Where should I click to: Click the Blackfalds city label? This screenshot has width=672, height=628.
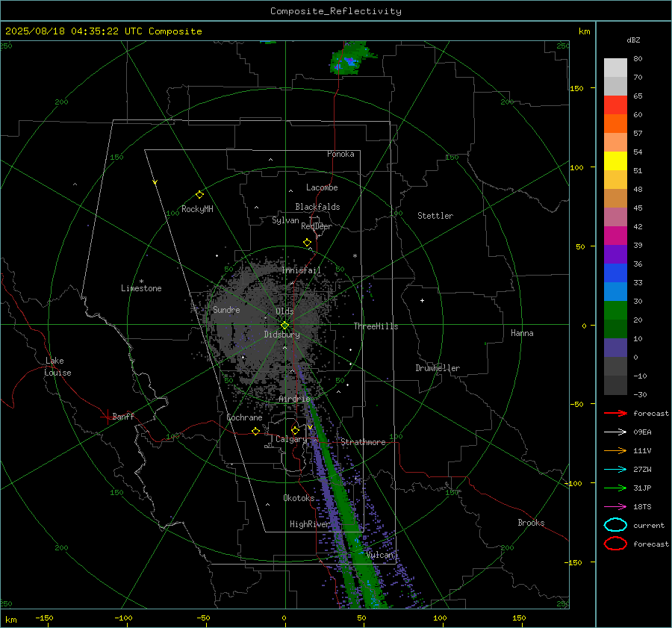pos(317,207)
